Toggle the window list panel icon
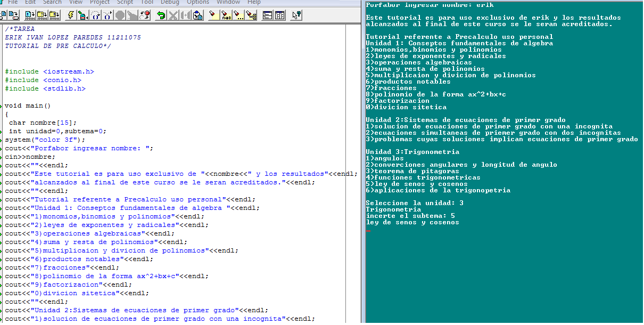 (x=279, y=17)
